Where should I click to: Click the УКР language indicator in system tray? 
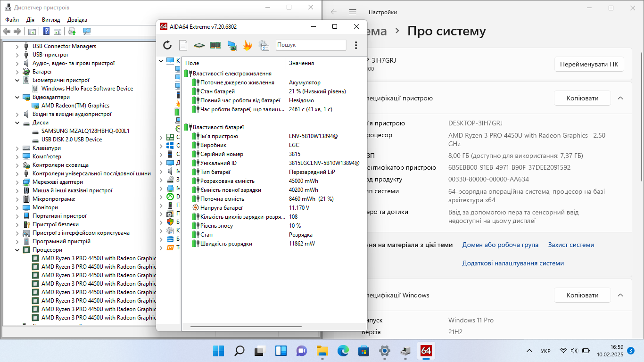point(545,351)
